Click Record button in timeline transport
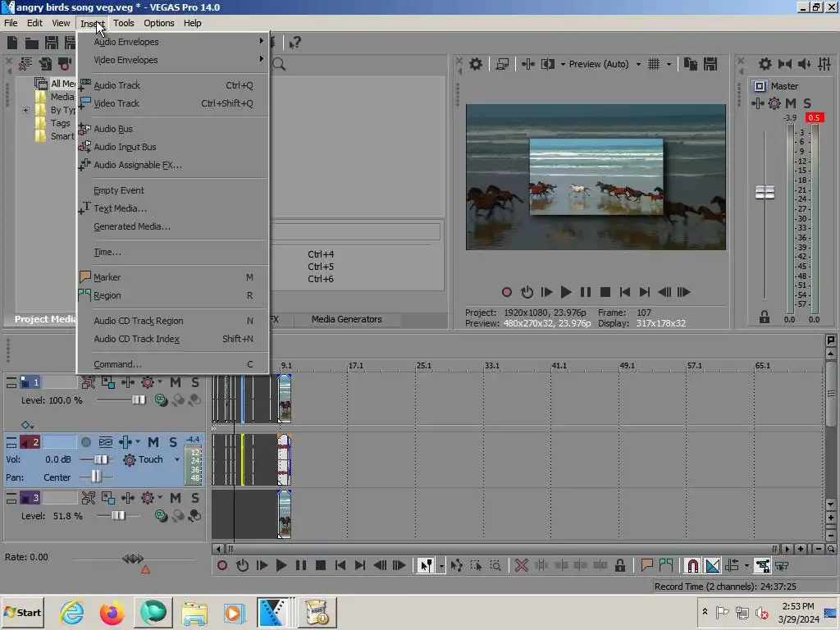Screen dimensions: 840x630 (221, 566)
